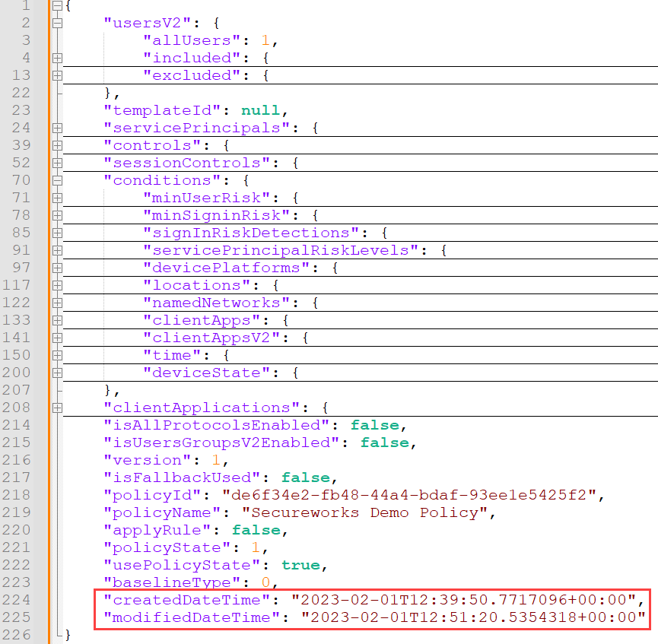The width and height of the screenshot is (658, 644).
Task: Expand the "signInRiskDetections" fold marker
Action: coord(58,233)
